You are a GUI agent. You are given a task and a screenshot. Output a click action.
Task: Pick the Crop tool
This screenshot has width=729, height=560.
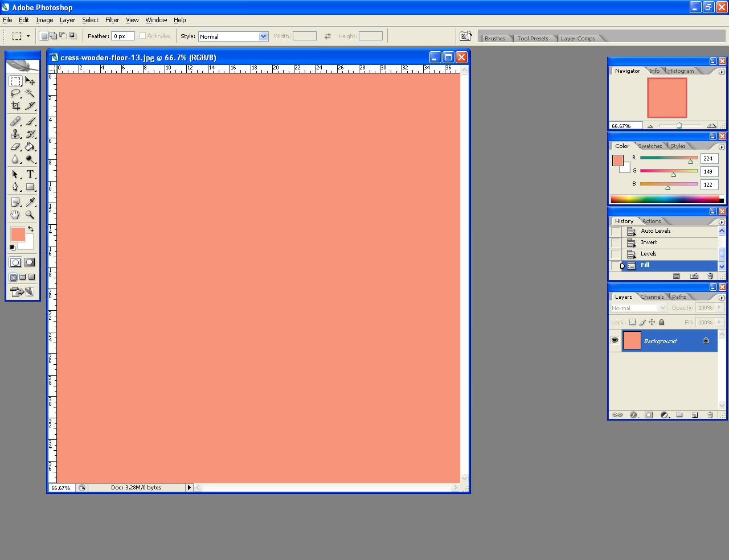(x=15, y=106)
